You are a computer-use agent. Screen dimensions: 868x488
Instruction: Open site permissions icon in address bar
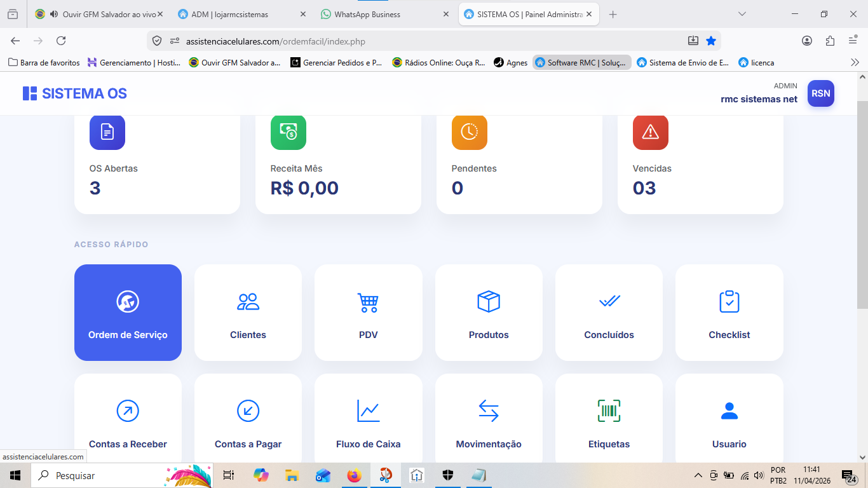click(175, 41)
